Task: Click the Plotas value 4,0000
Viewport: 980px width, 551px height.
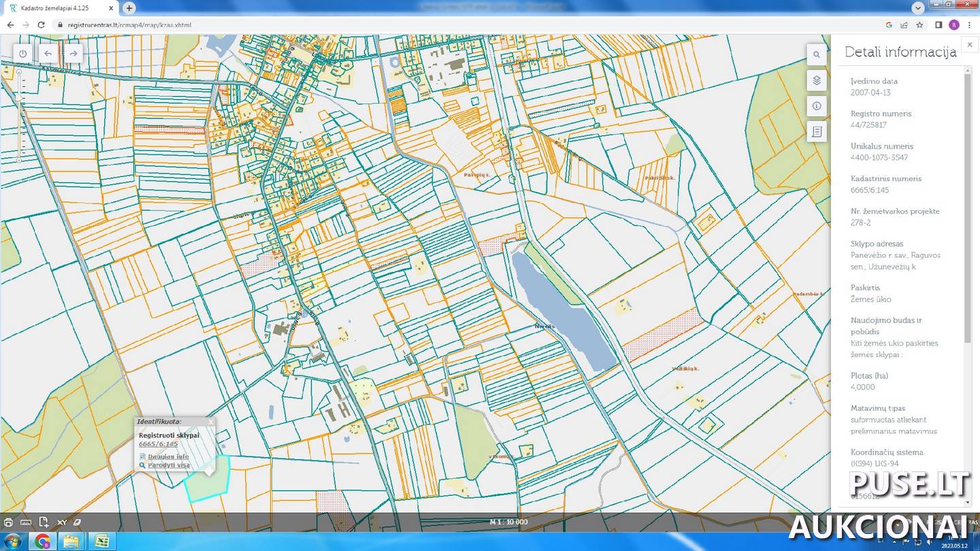Action: coord(863,387)
